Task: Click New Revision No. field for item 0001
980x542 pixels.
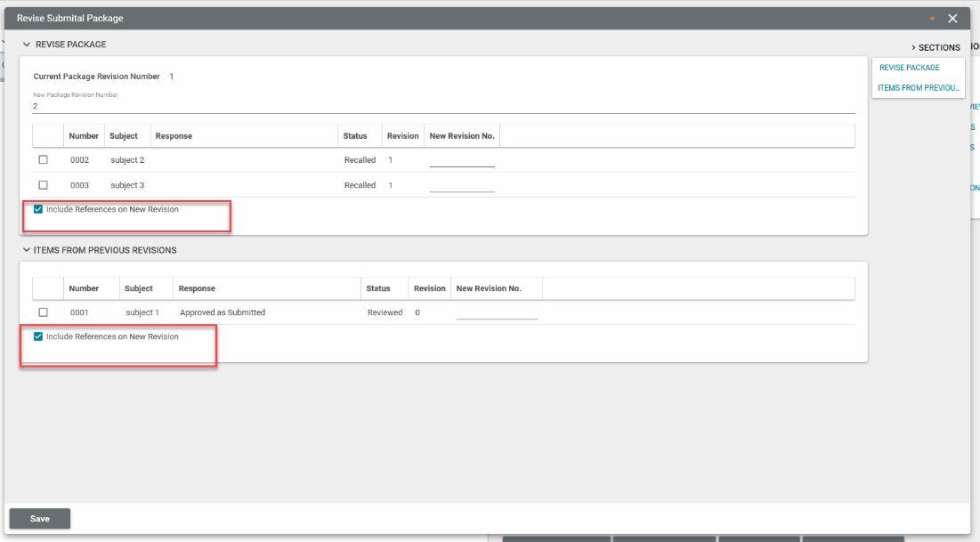Action: point(496,312)
